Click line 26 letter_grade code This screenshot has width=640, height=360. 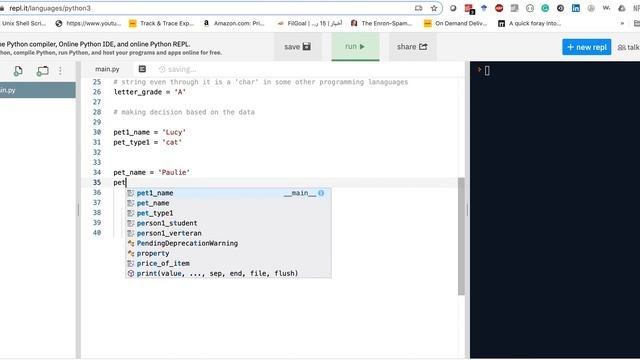(x=149, y=92)
